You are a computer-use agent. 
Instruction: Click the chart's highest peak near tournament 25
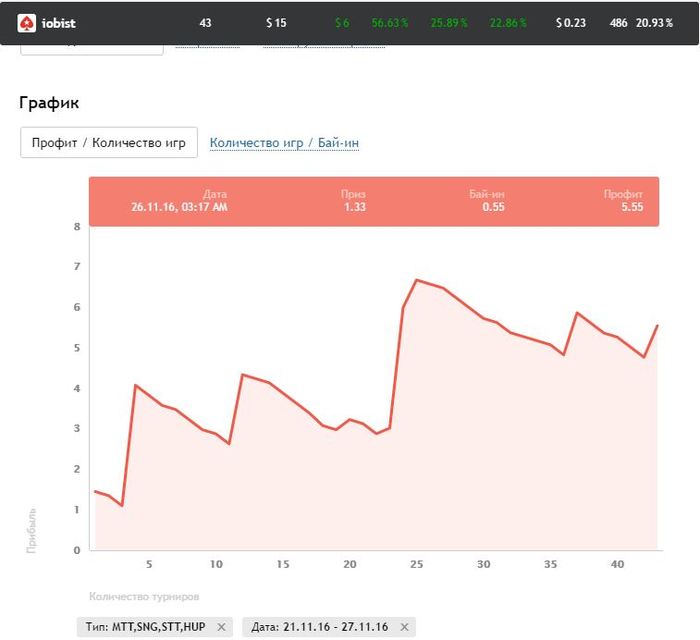pos(416,280)
